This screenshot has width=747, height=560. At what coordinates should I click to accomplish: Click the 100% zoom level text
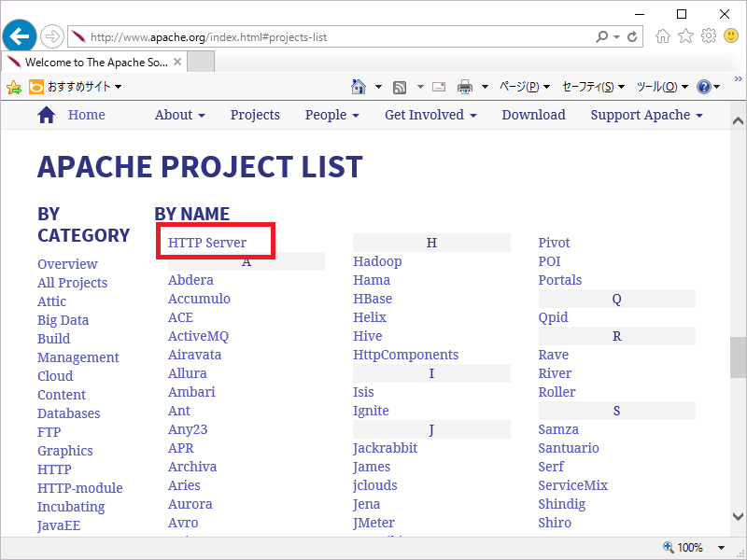coord(690,548)
